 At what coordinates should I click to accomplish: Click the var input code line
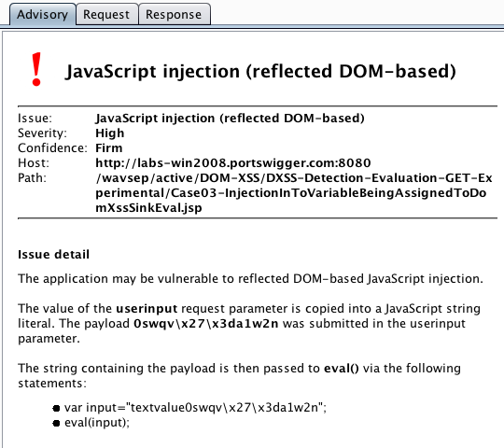(195, 408)
